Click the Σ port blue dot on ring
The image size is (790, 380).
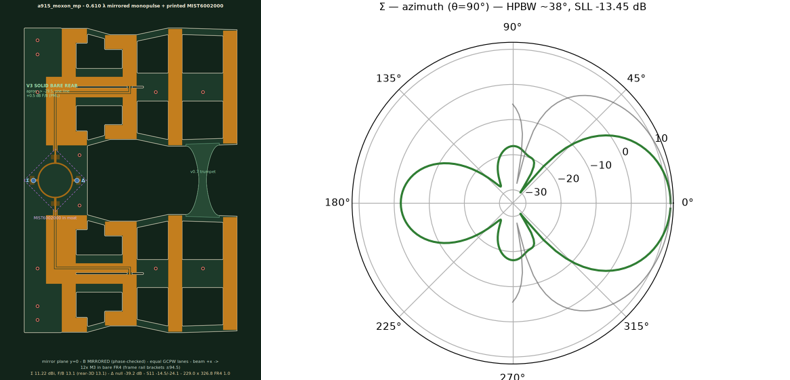tap(33, 180)
